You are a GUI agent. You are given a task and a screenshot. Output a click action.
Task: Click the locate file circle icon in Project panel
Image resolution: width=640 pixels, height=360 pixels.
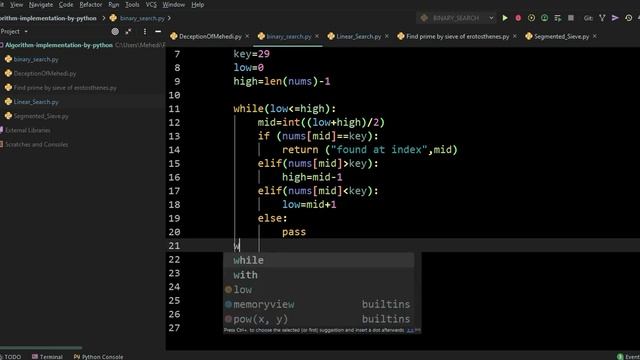click(115, 31)
